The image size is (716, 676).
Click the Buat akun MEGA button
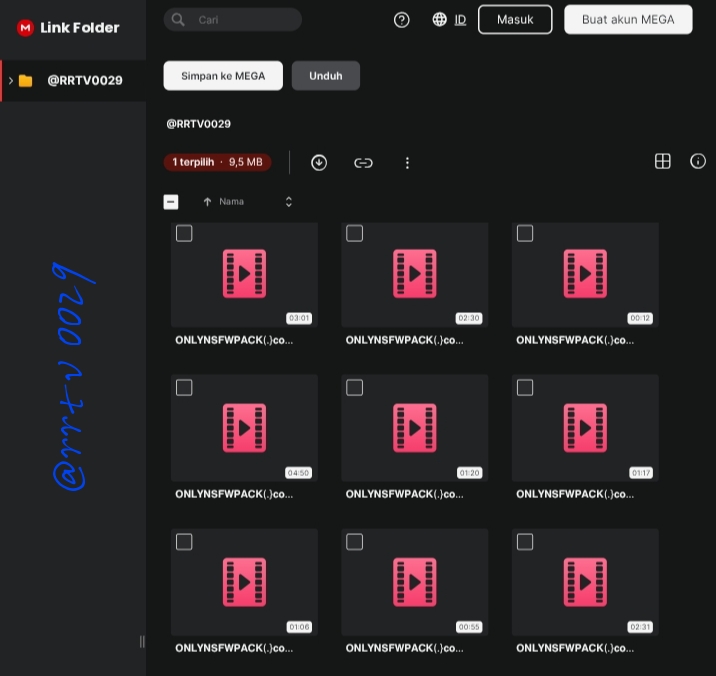tap(628, 20)
